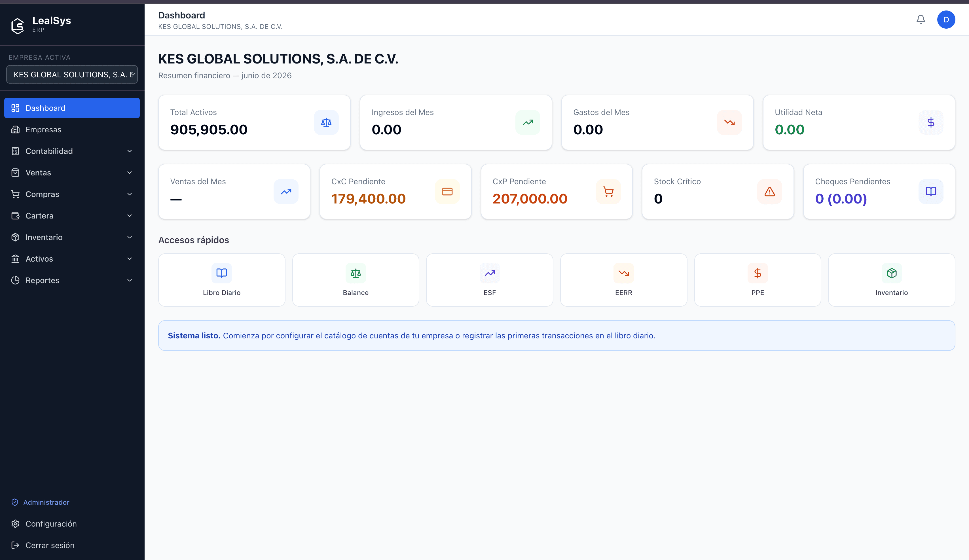Open the Empresas menu item

72,130
